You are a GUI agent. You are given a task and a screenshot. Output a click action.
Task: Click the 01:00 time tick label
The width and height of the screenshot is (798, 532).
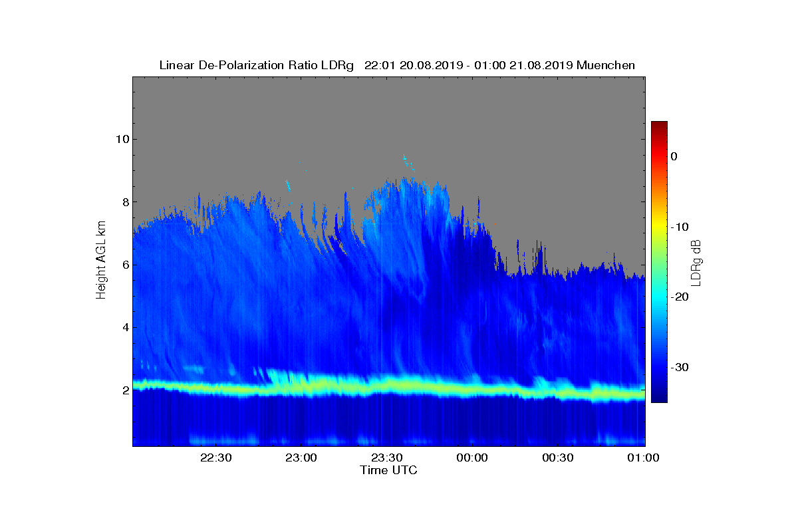[644, 458]
